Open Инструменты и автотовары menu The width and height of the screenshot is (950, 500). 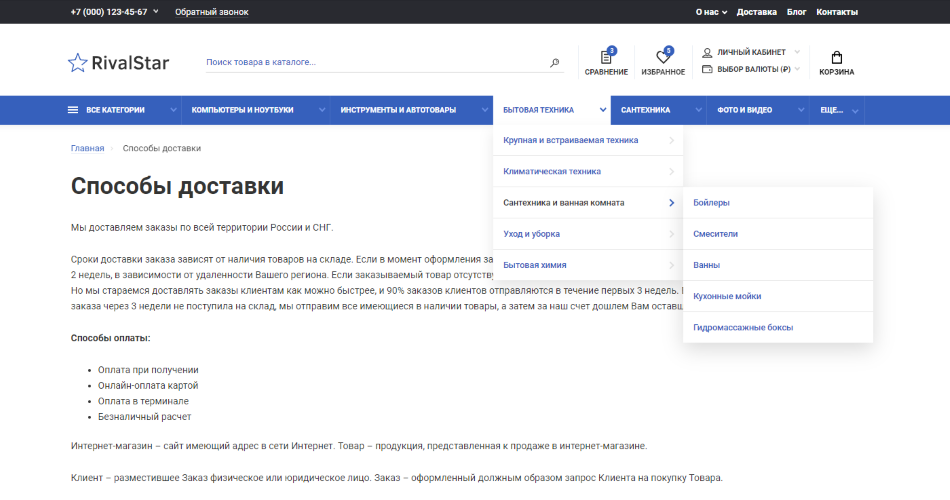click(398, 110)
